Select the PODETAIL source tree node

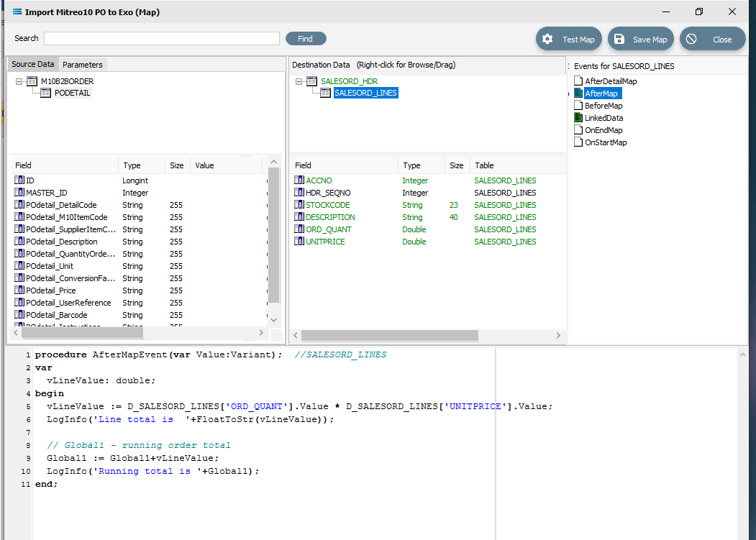pos(72,93)
